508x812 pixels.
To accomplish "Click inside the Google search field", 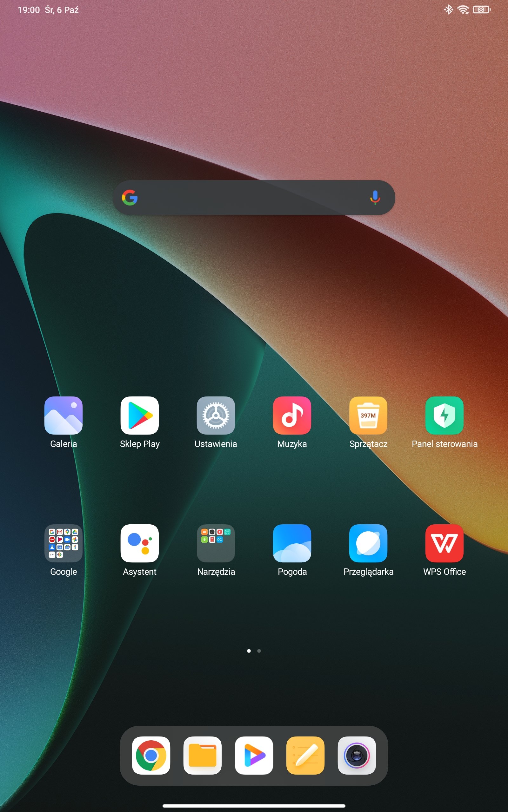I will click(x=254, y=197).
